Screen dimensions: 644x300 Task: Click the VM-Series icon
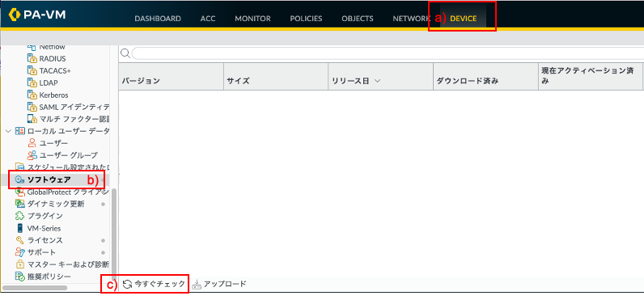point(19,228)
